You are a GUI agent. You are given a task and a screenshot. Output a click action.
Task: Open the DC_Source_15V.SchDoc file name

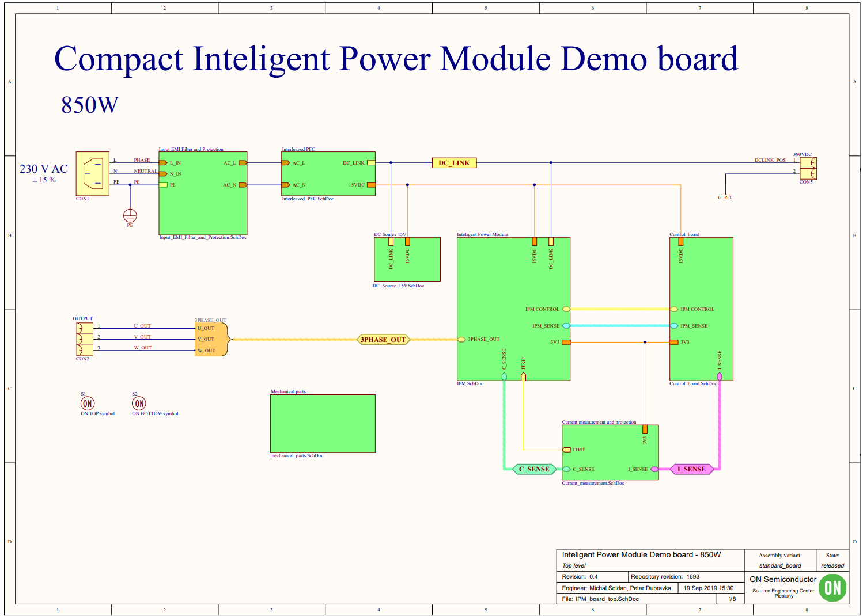(x=398, y=286)
